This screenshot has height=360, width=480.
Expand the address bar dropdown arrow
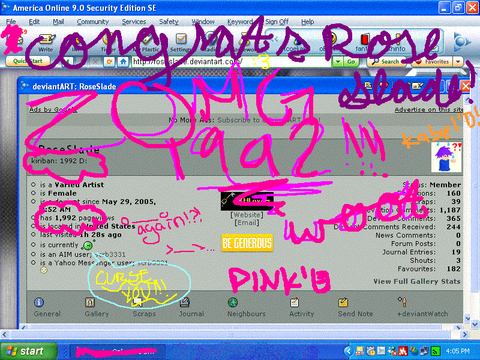click(338, 62)
